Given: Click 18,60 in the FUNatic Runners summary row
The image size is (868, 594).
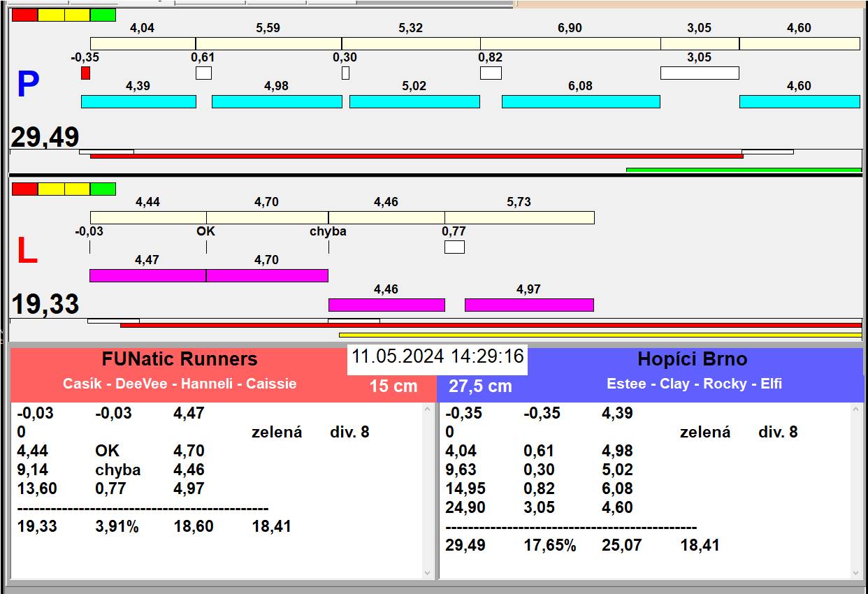Looking at the screenshot, I should pos(194,526).
